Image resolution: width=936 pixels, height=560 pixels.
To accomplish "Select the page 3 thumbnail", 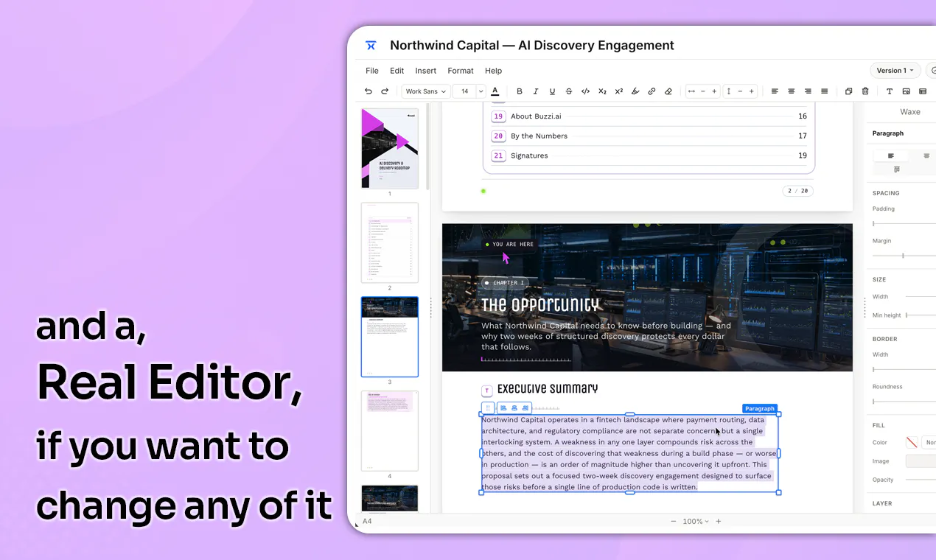I will 390,337.
